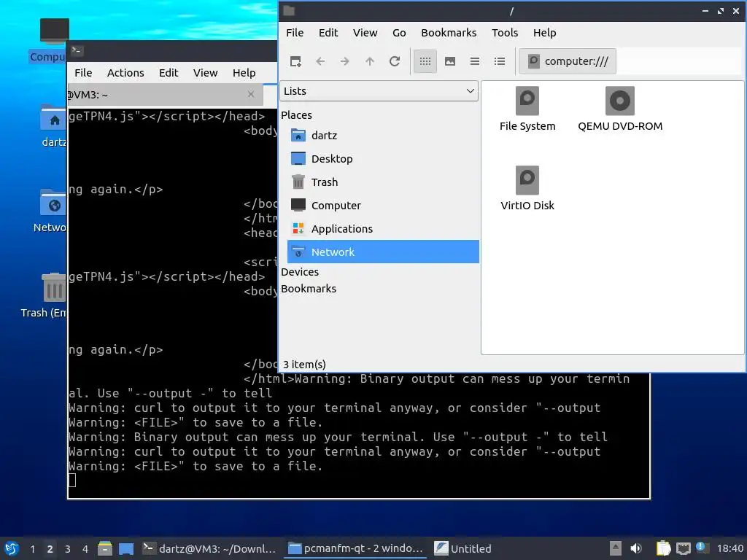Select the QEMU DVD-ROM drive icon
The height and width of the screenshot is (560, 747).
[620, 109]
